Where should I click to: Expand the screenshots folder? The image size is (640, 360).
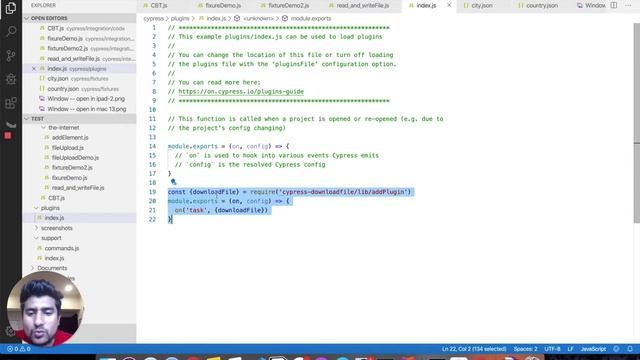pos(56,228)
